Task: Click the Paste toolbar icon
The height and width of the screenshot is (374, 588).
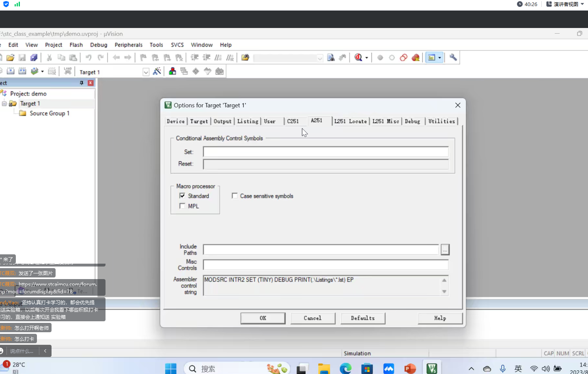Action: [x=73, y=58]
